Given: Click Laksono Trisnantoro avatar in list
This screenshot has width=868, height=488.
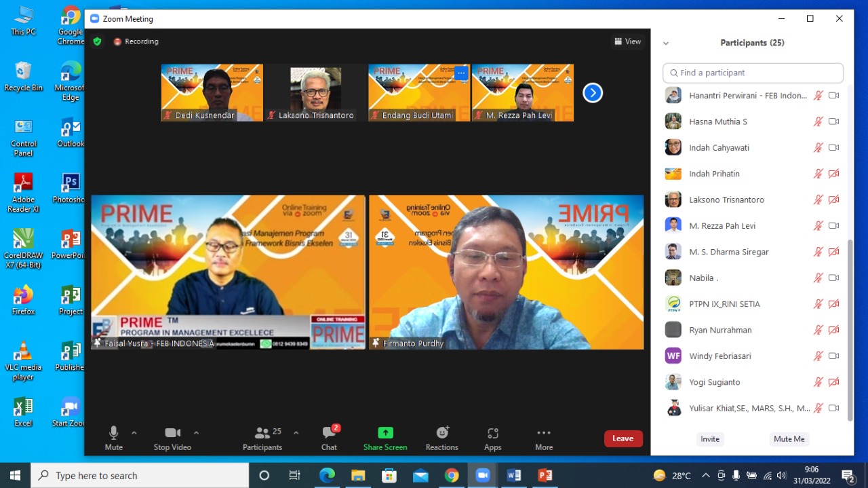Looking at the screenshot, I should [673, 200].
